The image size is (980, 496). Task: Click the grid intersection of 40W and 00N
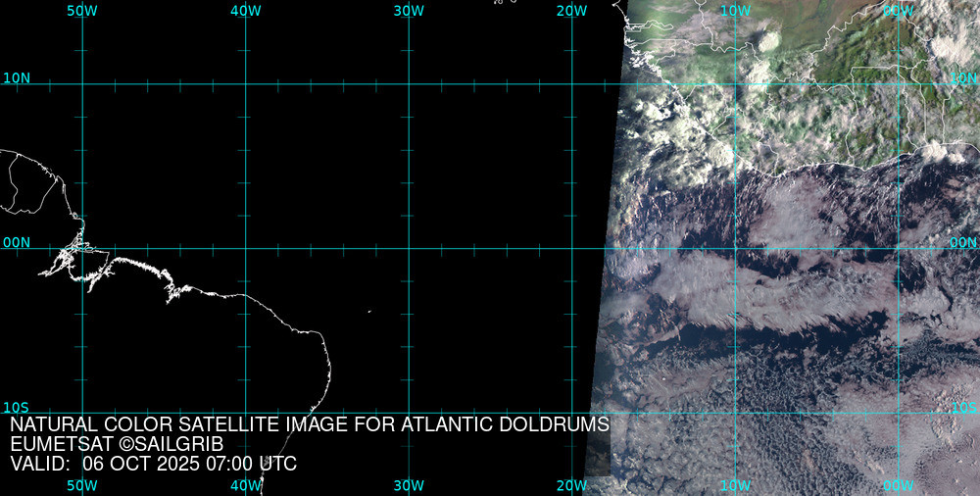tap(246, 248)
